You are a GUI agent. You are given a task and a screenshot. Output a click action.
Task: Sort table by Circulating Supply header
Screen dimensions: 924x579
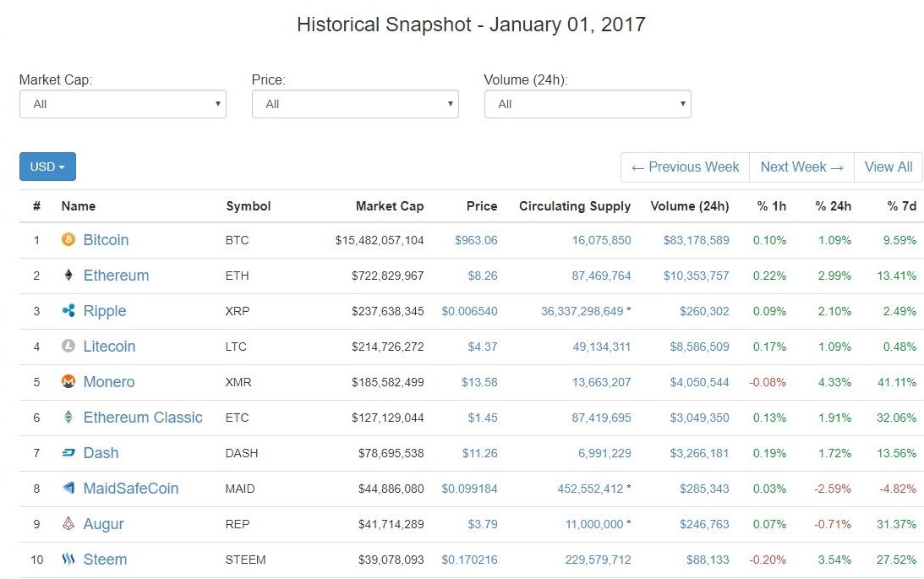point(575,206)
